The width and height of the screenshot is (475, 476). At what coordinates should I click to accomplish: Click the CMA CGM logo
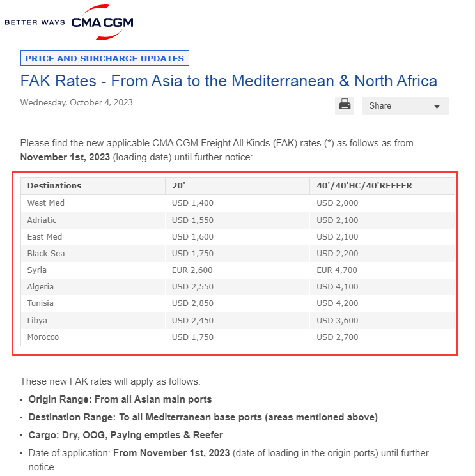point(102,22)
